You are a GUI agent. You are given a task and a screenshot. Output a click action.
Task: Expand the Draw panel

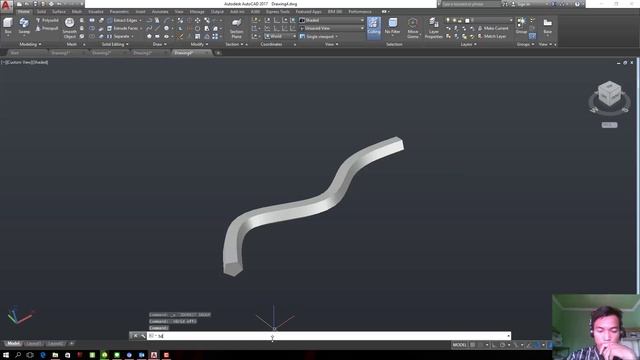pos(159,44)
